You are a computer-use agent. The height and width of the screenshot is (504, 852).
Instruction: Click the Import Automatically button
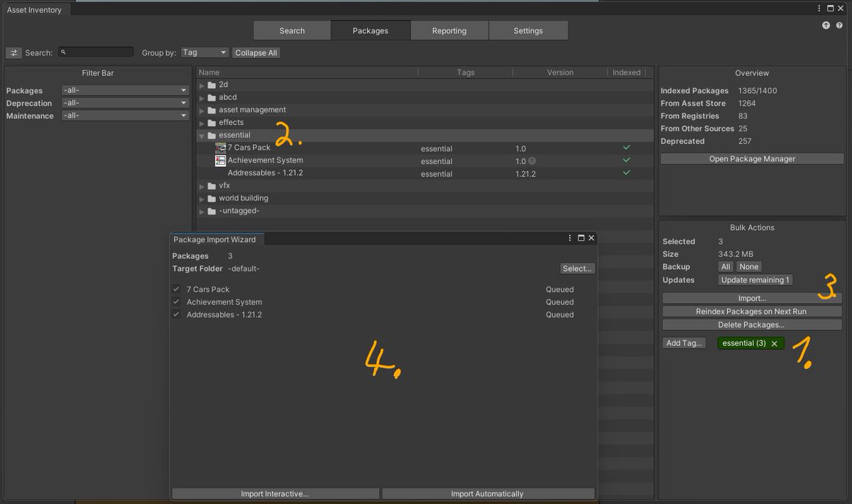tap(487, 493)
